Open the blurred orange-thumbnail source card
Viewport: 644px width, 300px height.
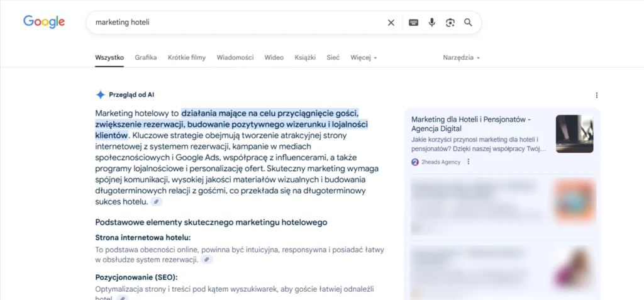[x=502, y=206]
